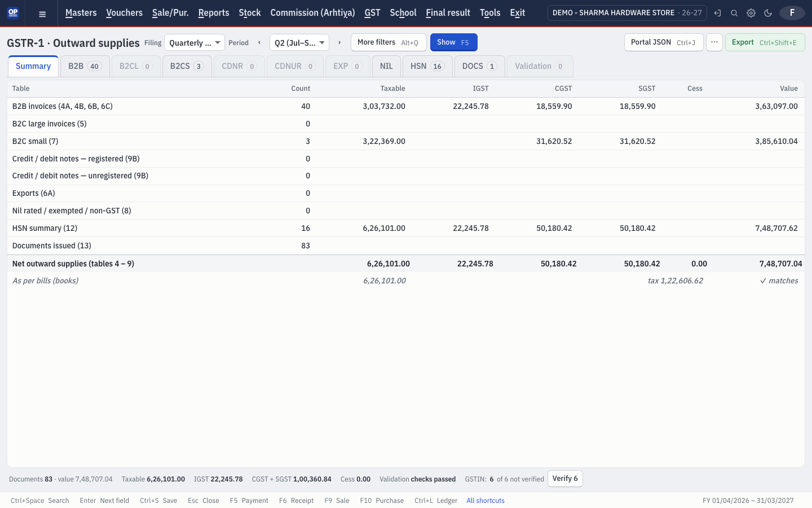Go to previous period arrow
Viewport: 812px width, 508px height.
[x=259, y=42]
